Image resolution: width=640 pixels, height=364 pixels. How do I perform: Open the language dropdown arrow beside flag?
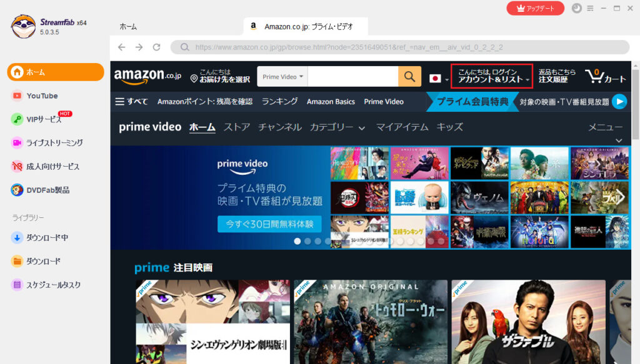click(x=446, y=79)
